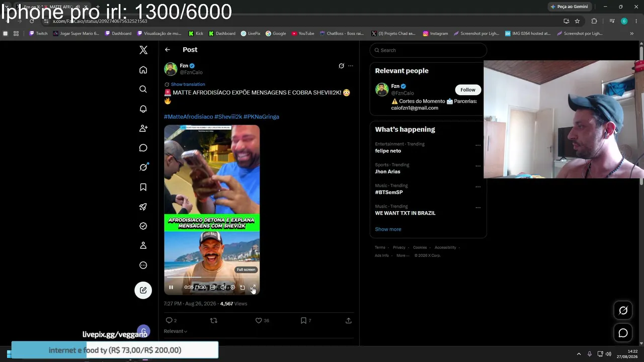Open Explore search icon in sidebar
Screen dimensions: 644x362
(143, 89)
